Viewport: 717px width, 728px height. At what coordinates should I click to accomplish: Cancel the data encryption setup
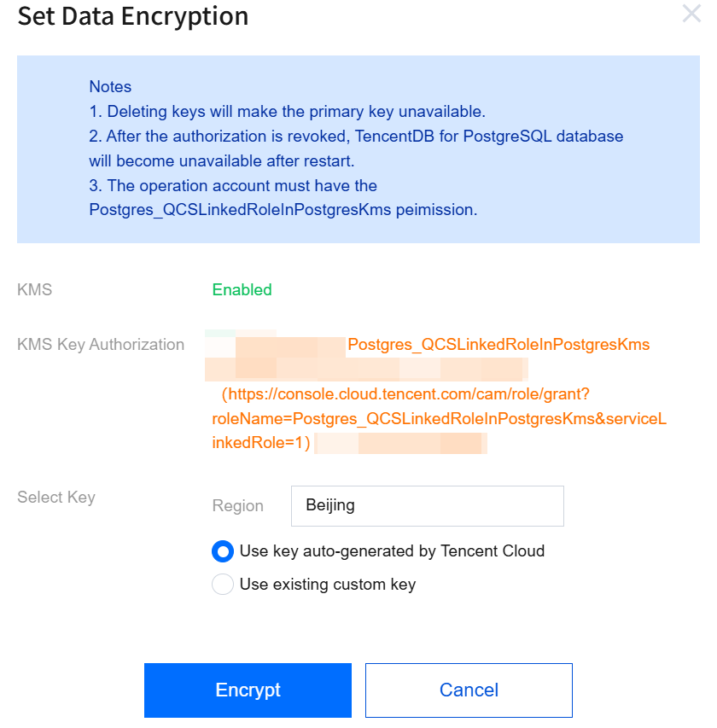point(469,690)
